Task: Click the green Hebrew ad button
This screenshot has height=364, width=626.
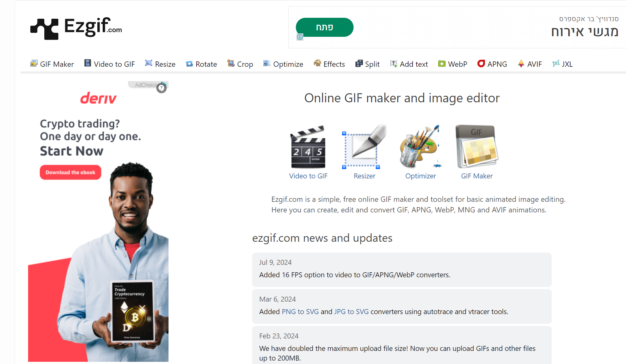Action: pyautogui.click(x=325, y=27)
